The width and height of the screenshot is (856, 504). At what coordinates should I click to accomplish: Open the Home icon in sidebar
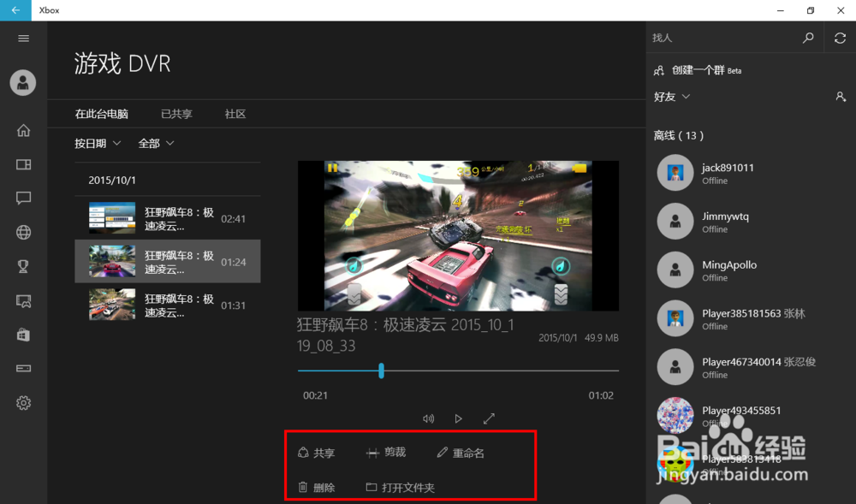[x=23, y=130]
